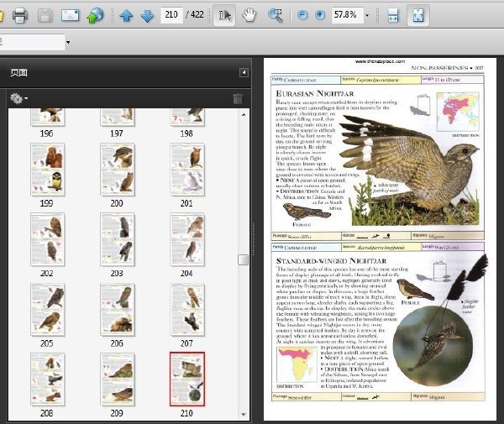
Task: Click the panel title label above thumbnails
Action: coord(19,73)
